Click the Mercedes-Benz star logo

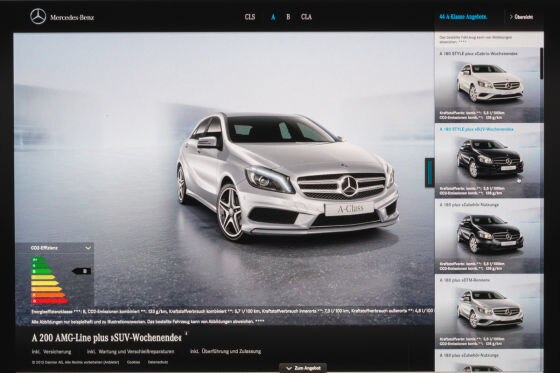(x=38, y=17)
